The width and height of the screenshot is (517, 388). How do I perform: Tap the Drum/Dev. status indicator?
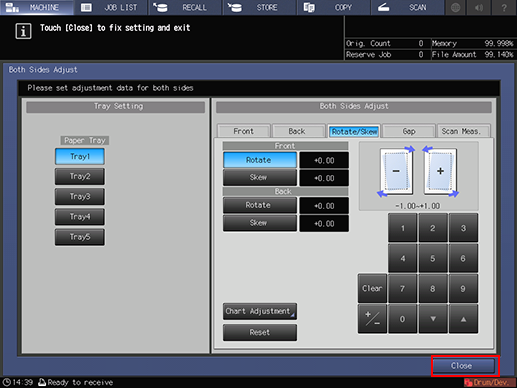tap(489, 382)
